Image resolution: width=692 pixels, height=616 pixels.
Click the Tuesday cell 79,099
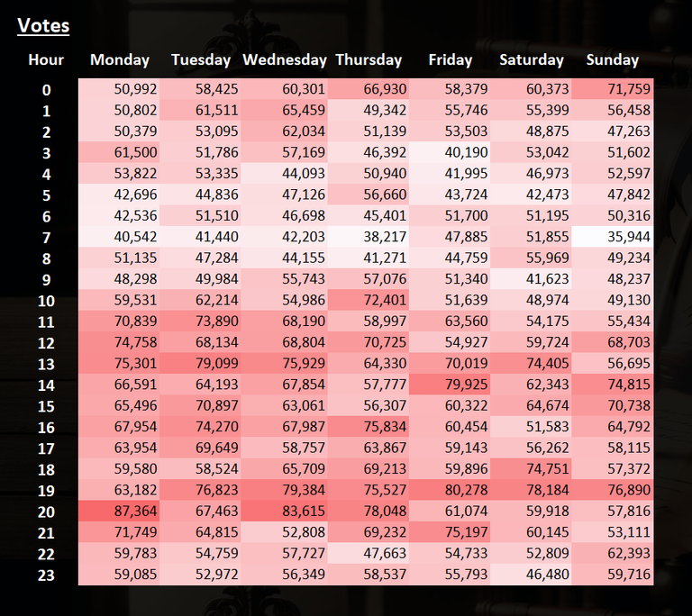click(200, 363)
